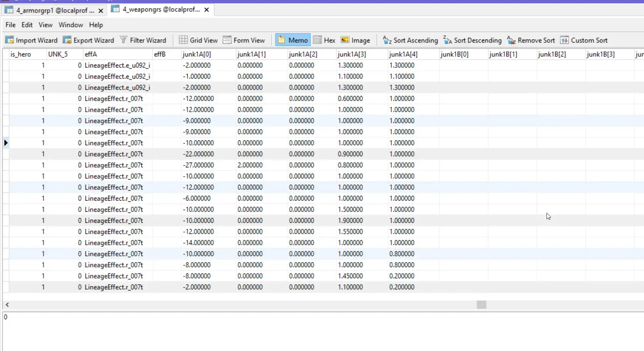Click the junk1B[2] column header

point(561,54)
